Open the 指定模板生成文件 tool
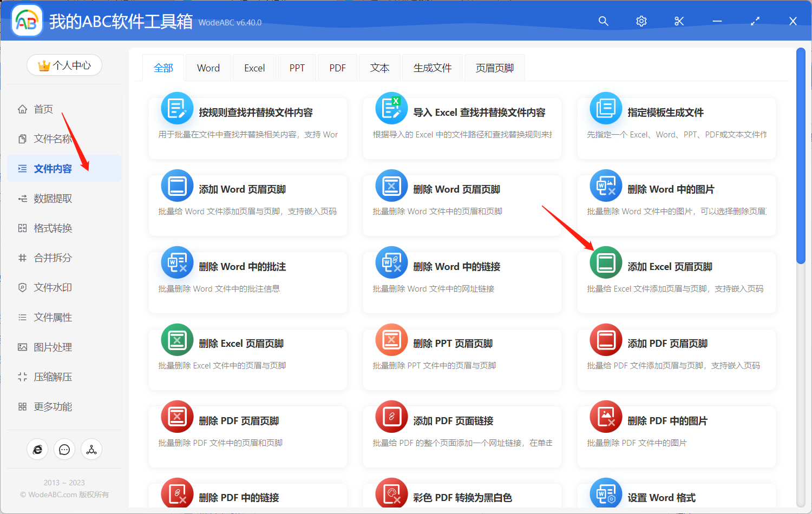Image resolution: width=812 pixels, height=514 pixels. [x=676, y=124]
